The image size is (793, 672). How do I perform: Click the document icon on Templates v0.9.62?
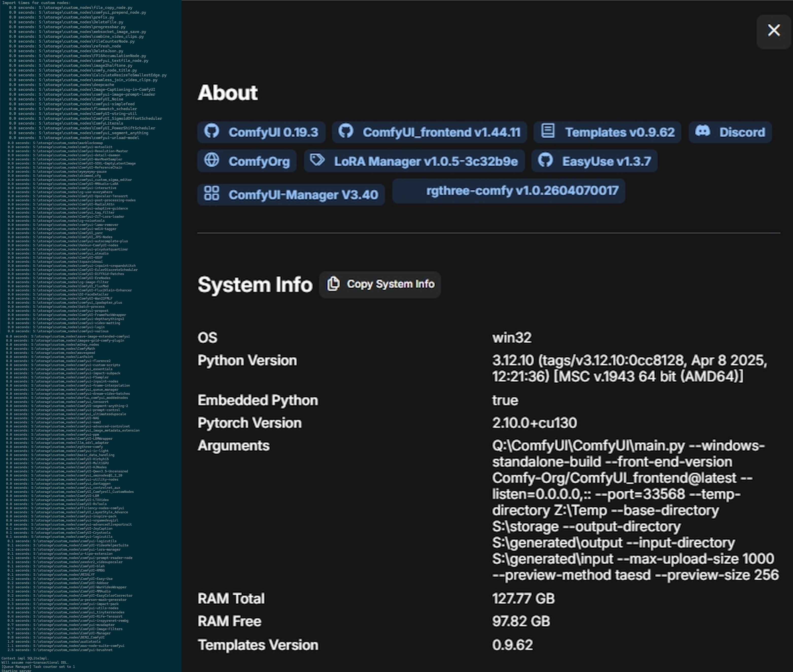point(548,131)
